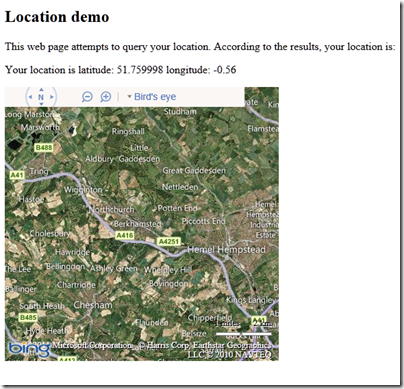Pan map right with compass arrow

(x=52, y=97)
